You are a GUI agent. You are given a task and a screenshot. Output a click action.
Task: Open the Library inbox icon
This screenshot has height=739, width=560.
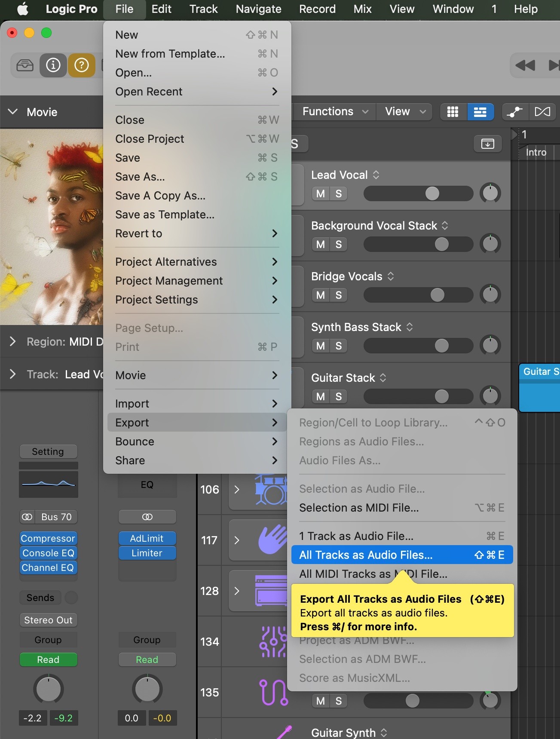(25, 65)
